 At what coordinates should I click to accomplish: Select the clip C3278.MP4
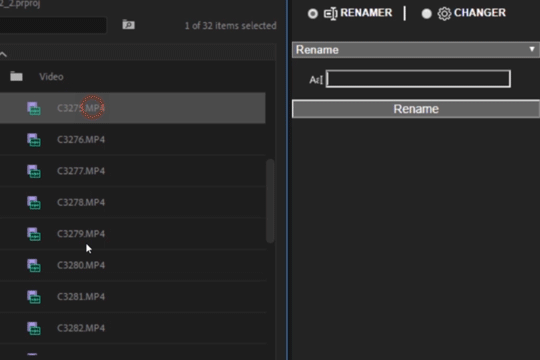81,202
